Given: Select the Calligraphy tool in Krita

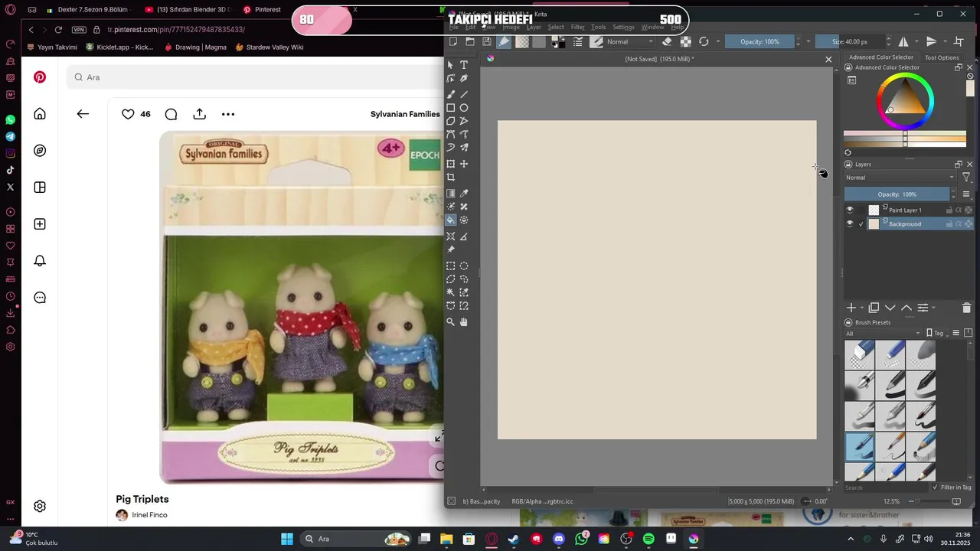Looking at the screenshot, I should coord(464,78).
